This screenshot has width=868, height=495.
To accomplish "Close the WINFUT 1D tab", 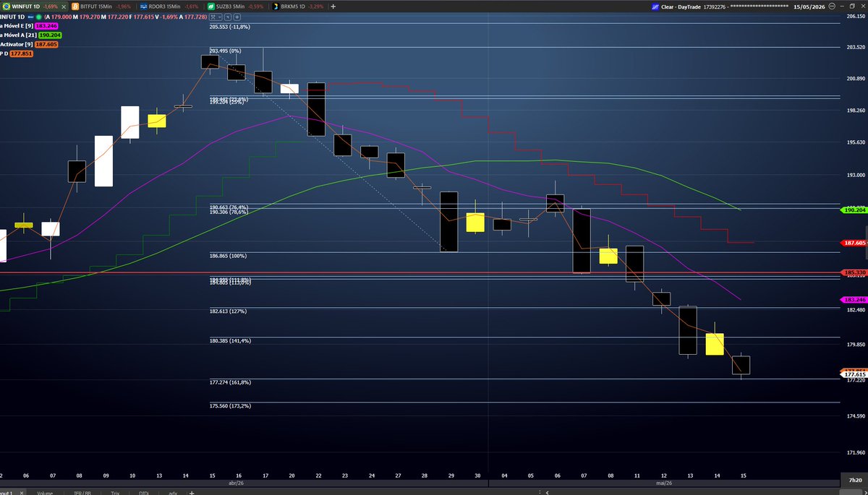I will [x=64, y=6].
